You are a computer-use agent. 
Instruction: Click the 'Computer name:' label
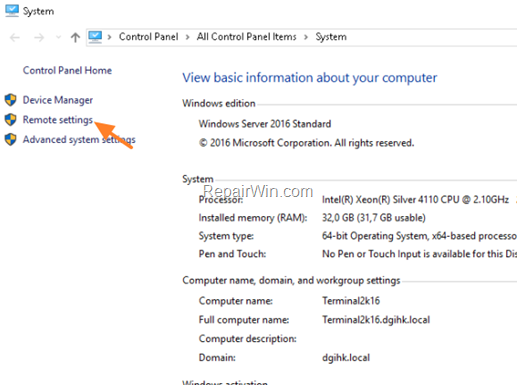[x=236, y=301]
